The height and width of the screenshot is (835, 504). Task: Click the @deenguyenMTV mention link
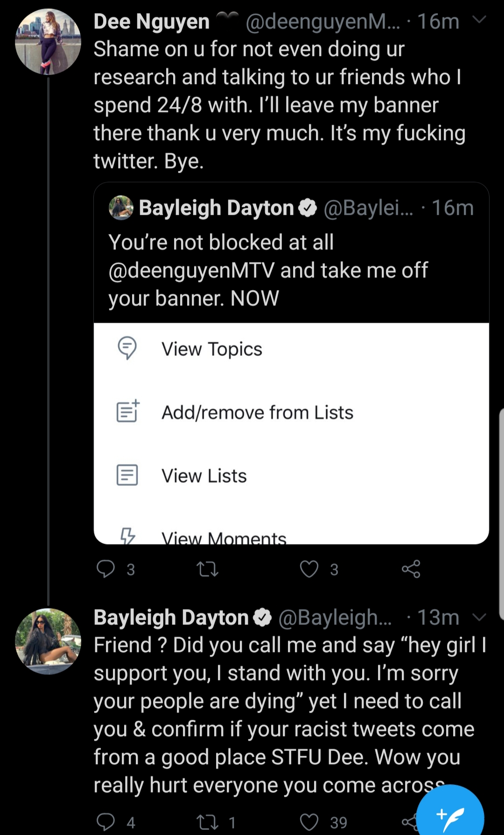tap(191, 270)
